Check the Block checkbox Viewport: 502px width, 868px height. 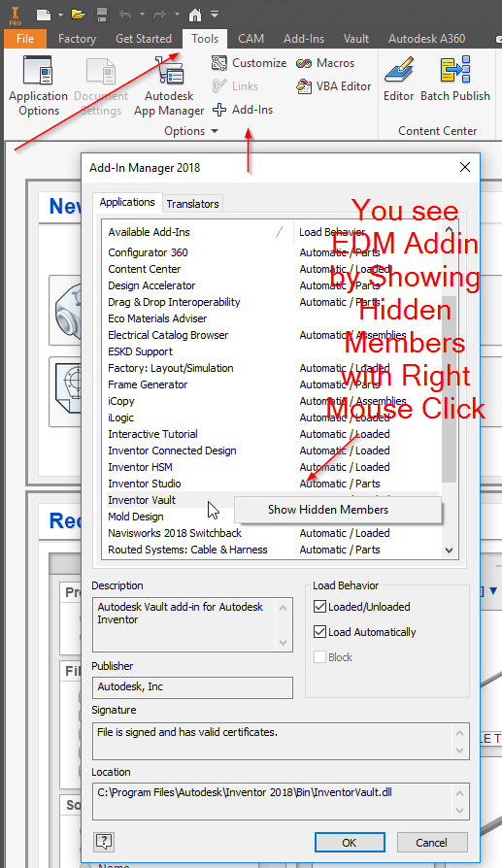point(319,657)
